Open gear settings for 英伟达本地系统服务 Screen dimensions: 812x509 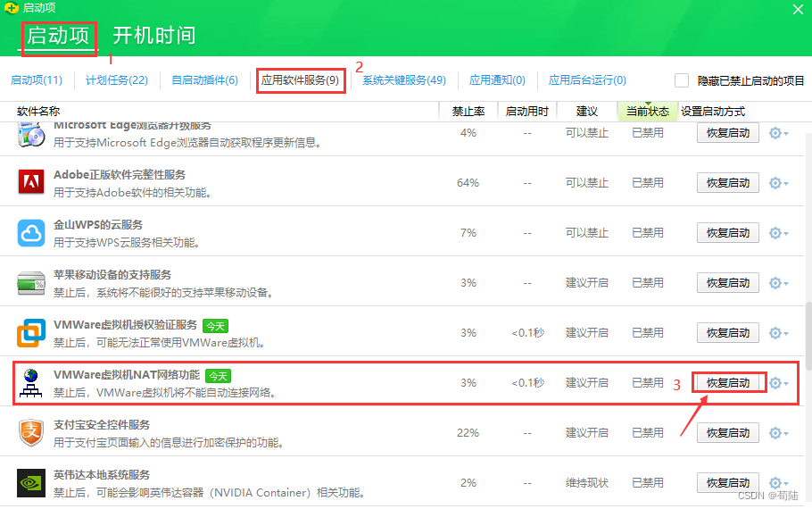[x=778, y=483]
